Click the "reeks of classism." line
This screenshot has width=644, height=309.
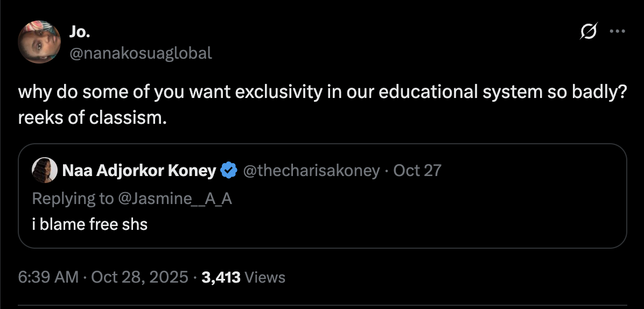pyautogui.click(x=93, y=118)
